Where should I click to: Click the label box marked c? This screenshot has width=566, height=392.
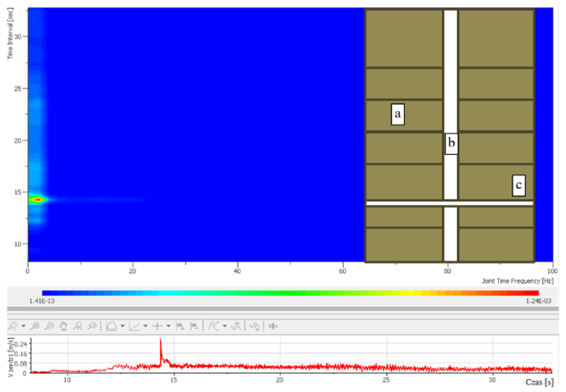[519, 185]
